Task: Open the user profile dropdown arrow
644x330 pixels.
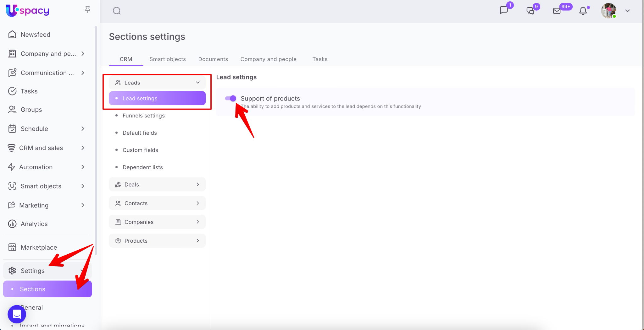Action: coord(627,11)
